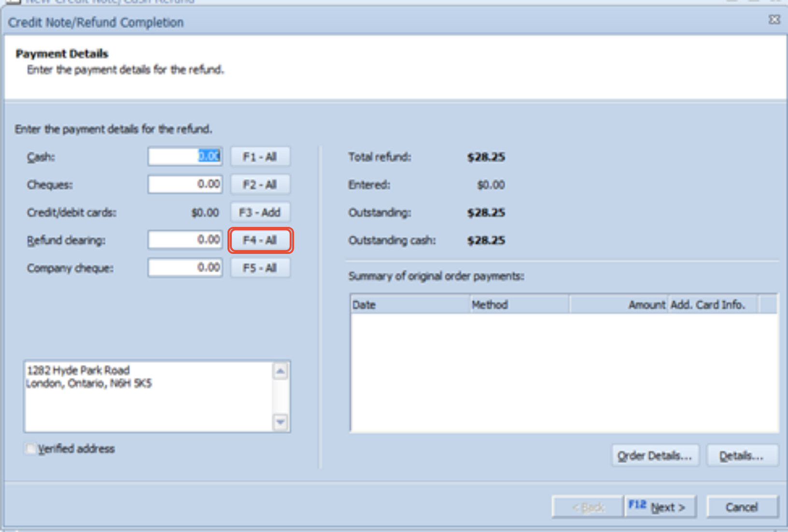This screenshot has height=532, width=788.
Task: Enable the Verified address checkbox
Action: pyautogui.click(x=30, y=448)
